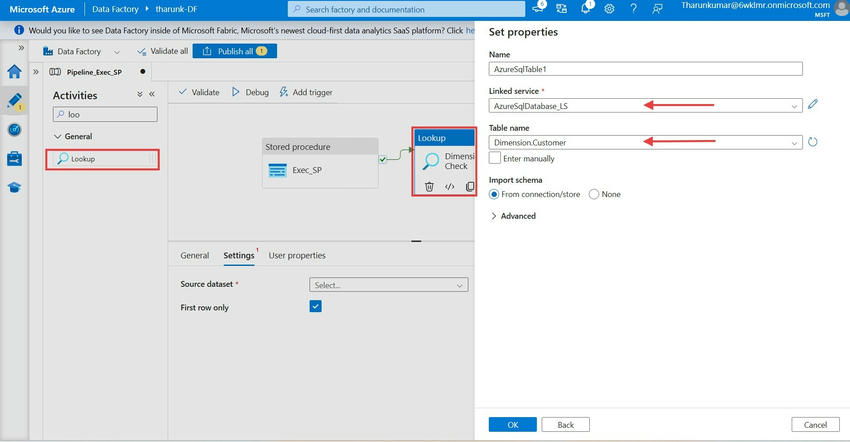This screenshot has width=850, height=442.
Task: Delete the Lookup activity using trash icon
Action: click(x=429, y=187)
